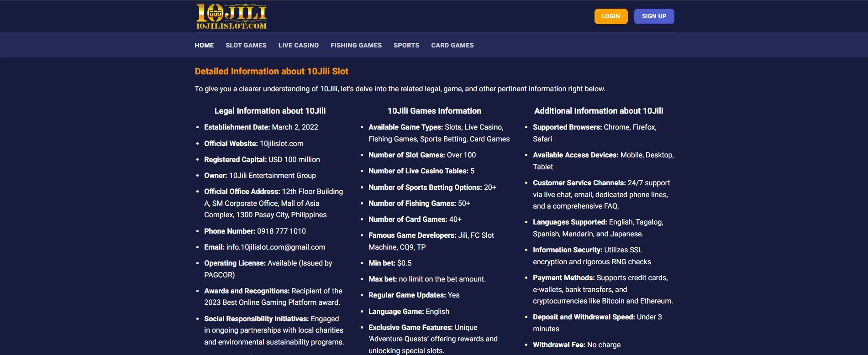The image size is (868, 355).
Task: Click 'Number of Fishing Games: 50+'
Action: click(x=419, y=203)
